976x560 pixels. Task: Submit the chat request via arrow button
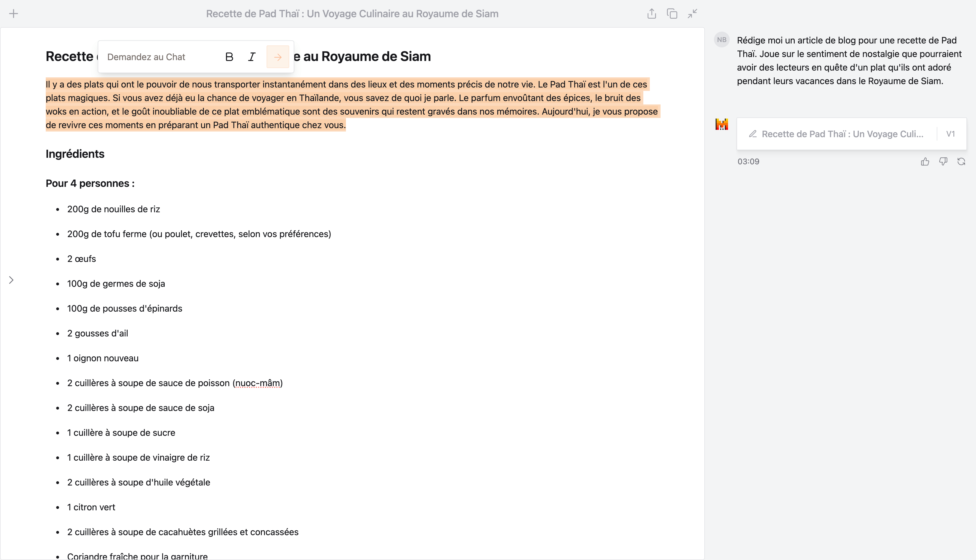coord(278,56)
